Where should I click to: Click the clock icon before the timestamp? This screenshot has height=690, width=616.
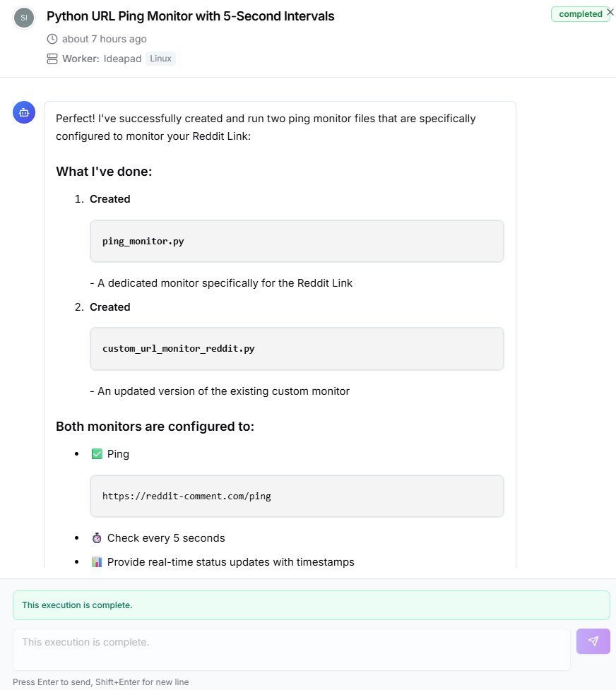point(52,39)
